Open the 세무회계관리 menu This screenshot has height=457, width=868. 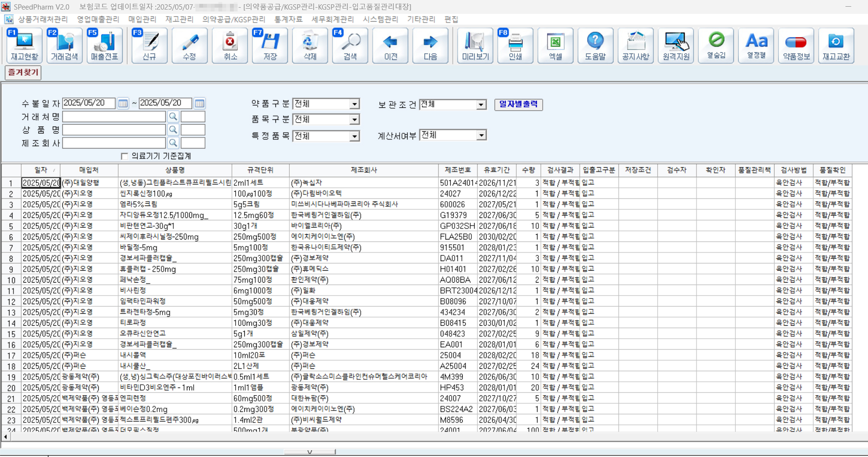(332, 19)
